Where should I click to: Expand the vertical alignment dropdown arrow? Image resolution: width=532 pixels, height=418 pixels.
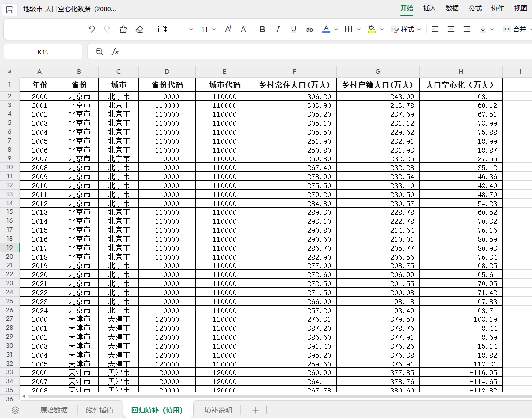point(492,30)
